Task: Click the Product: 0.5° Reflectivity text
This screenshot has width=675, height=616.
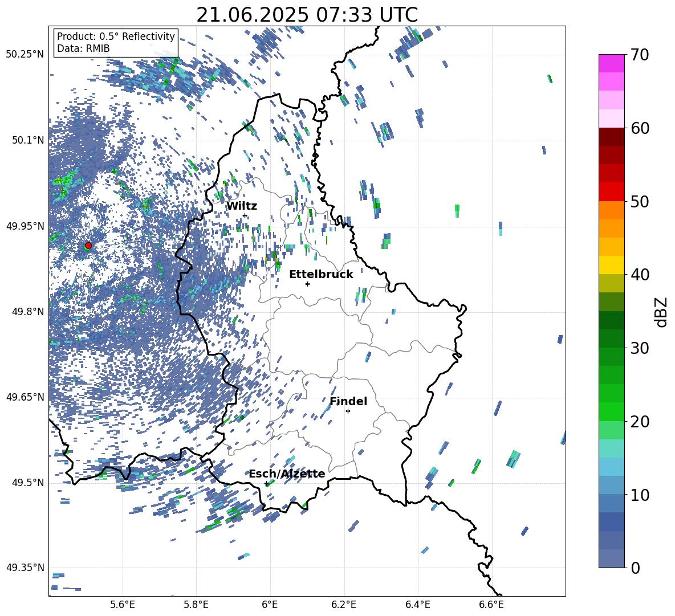Action: tap(116, 36)
